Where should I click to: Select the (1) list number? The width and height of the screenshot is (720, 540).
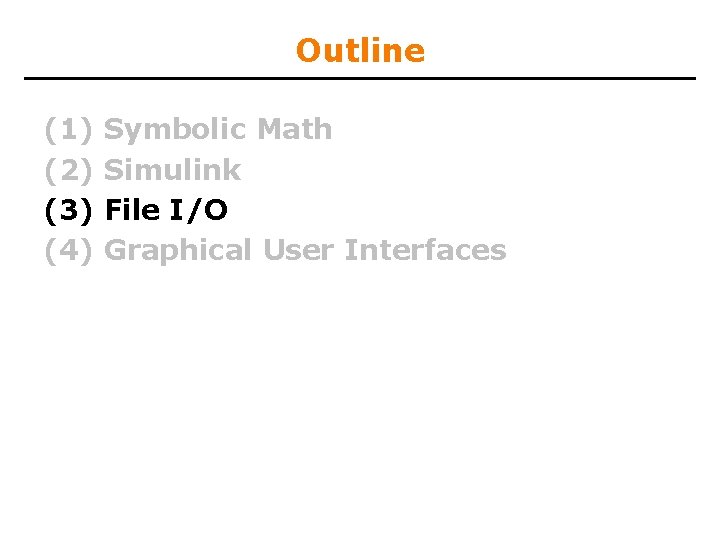(68, 129)
